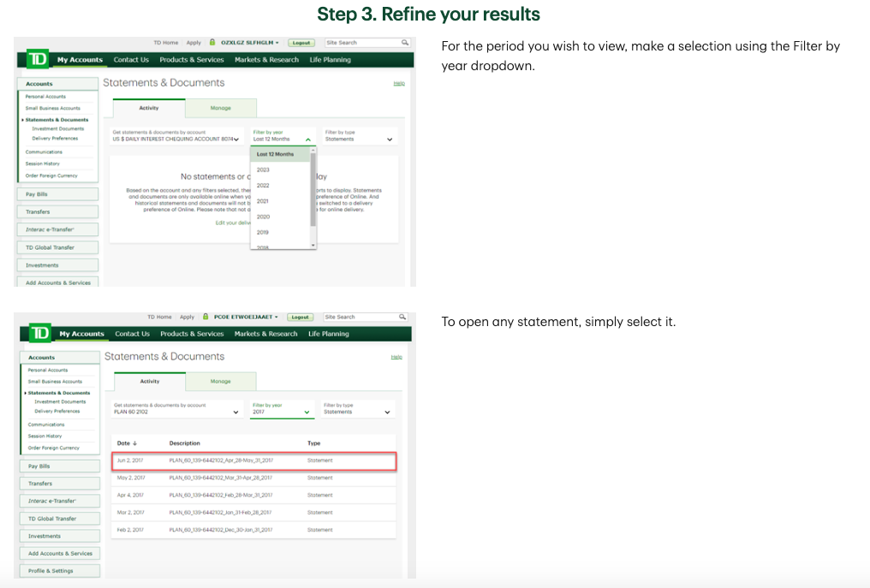Click TD Home link in top screenshot
The width and height of the screenshot is (870, 588).
(x=166, y=43)
